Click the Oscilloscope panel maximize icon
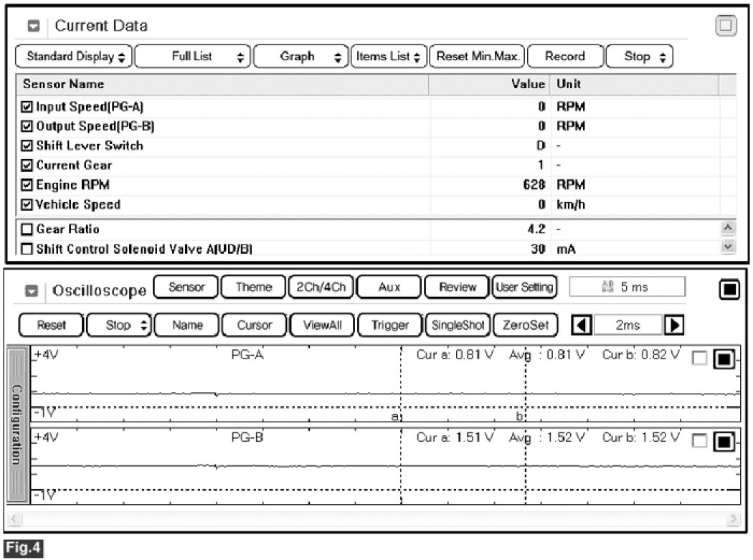Image resolution: width=753 pixels, height=560 pixels. tap(728, 288)
